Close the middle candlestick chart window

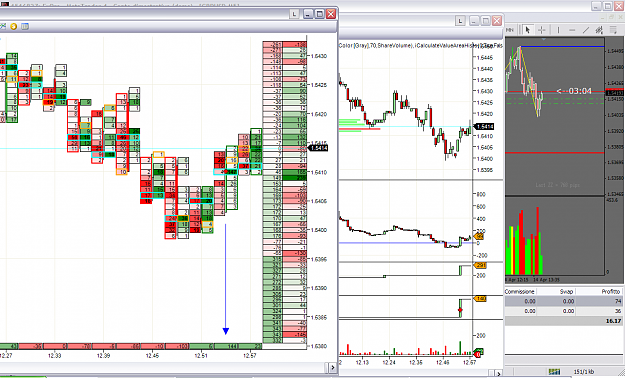tap(497, 21)
